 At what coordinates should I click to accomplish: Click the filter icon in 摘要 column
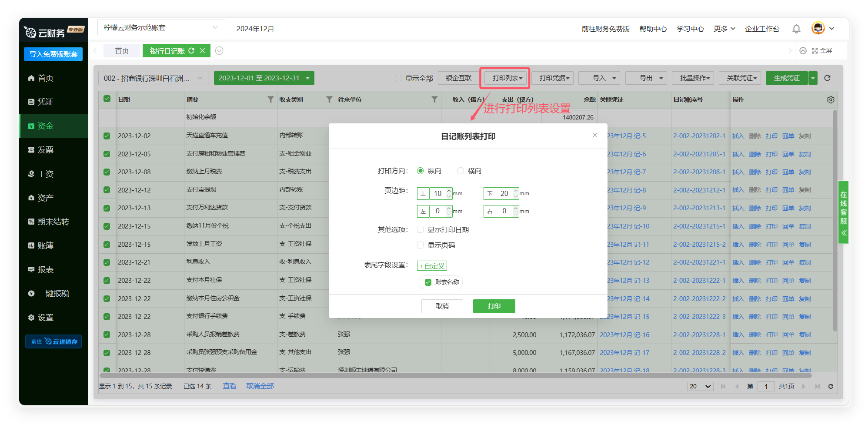270,100
